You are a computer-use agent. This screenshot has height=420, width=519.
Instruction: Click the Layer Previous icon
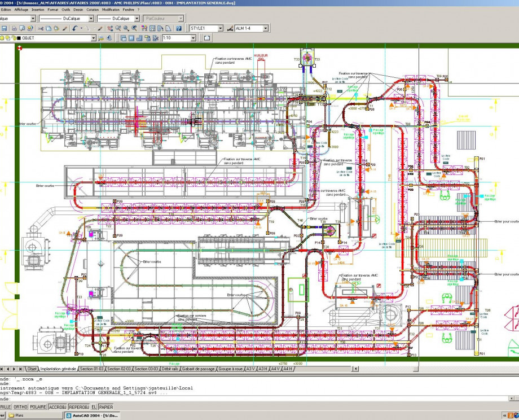click(109, 38)
